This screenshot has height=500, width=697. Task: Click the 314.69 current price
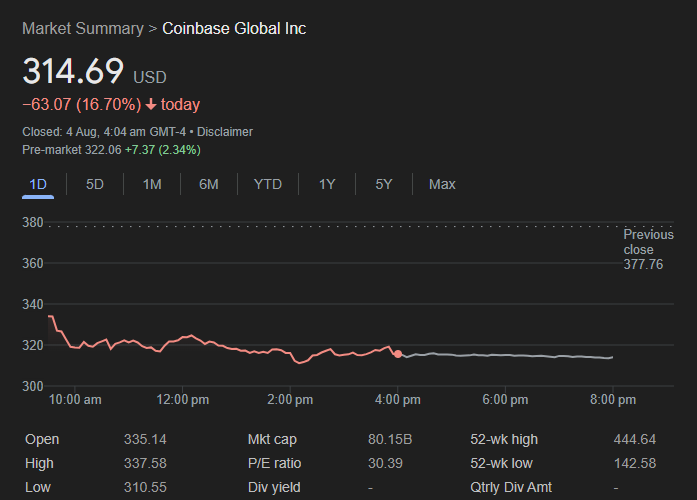73,72
